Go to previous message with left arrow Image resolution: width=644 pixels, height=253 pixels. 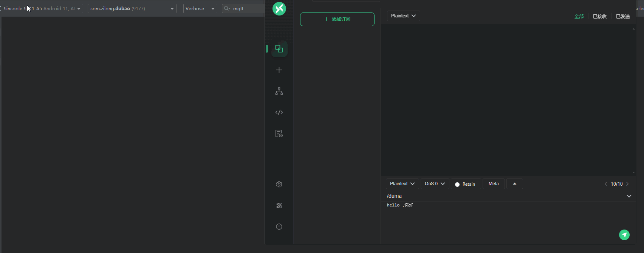click(x=606, y=184)
